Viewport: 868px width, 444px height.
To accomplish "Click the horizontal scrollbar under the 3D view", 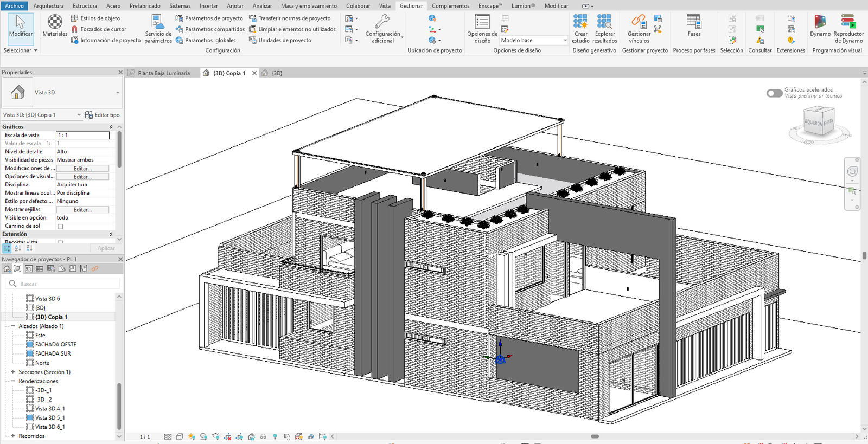I will coord(595,436).
